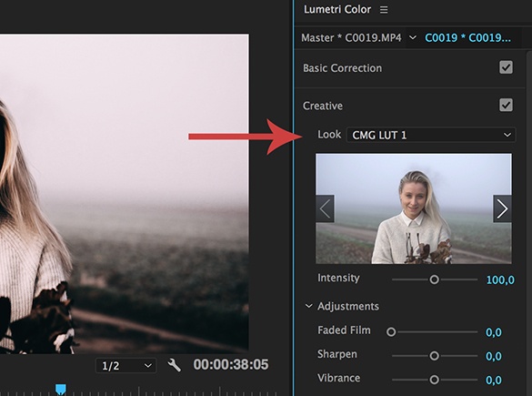Switch to the C0019 * C0019 sequence tab
The image size is (532, 396).
click(x=467, y=37)
